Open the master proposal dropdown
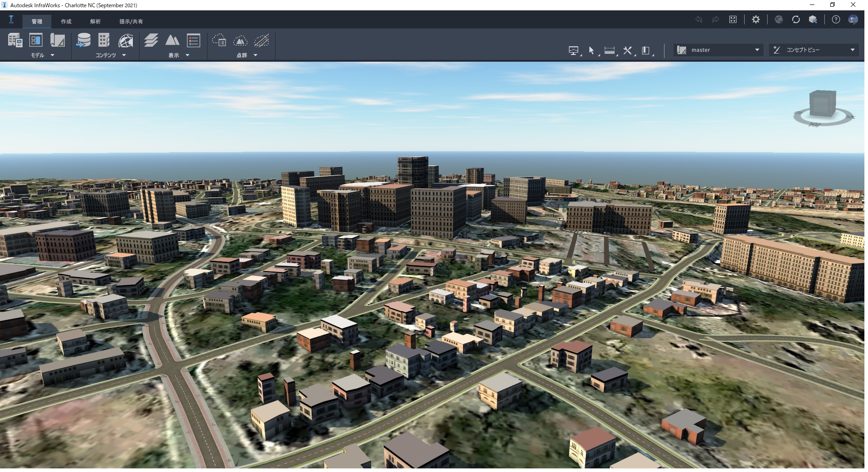 coord(719,50)
